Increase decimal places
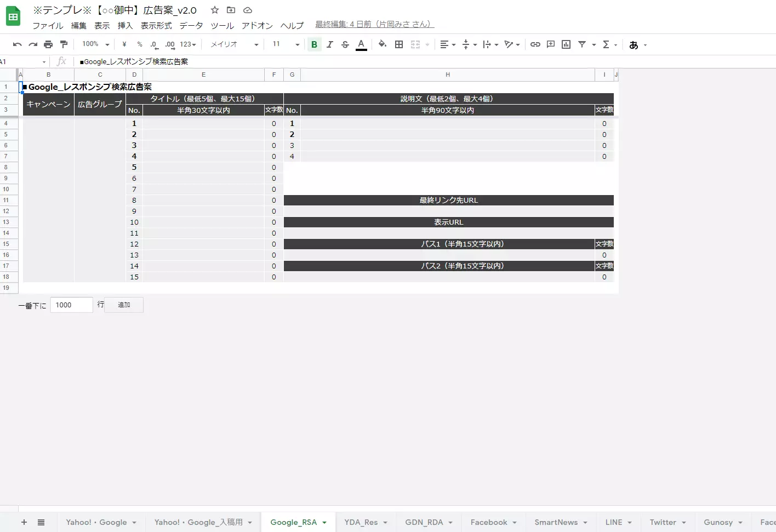 [x=170, y=44]
